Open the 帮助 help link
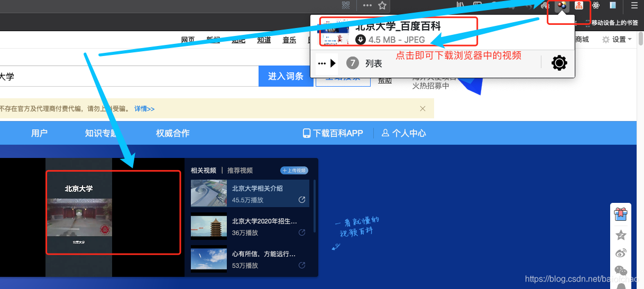 pos(385,80)
